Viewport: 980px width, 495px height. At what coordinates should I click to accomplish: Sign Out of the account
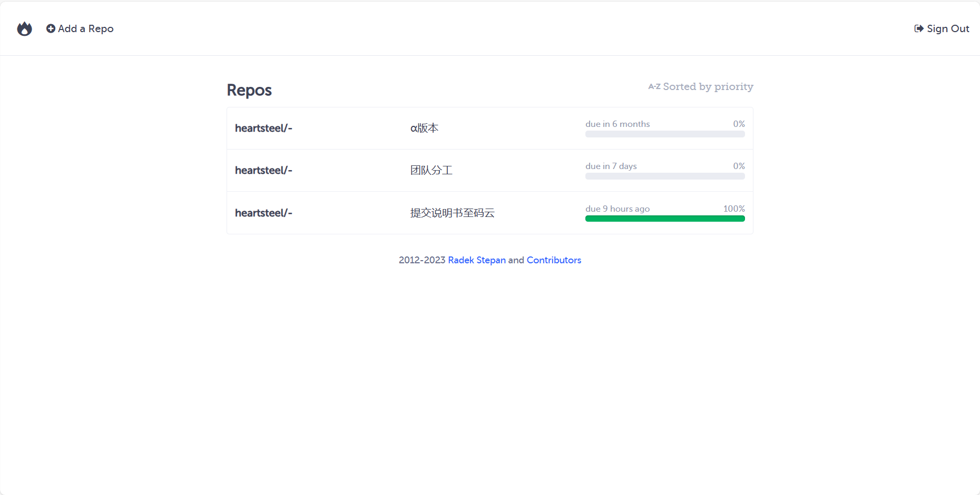click(942, 28)
